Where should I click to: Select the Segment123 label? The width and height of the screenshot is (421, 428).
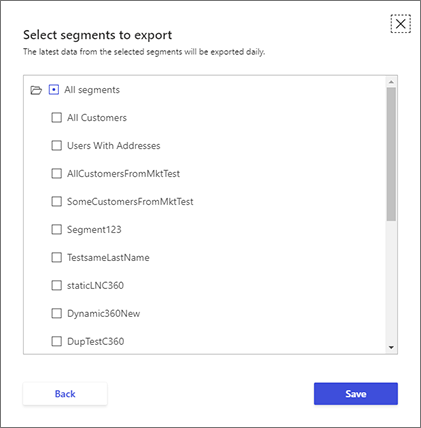coord(94,230)
